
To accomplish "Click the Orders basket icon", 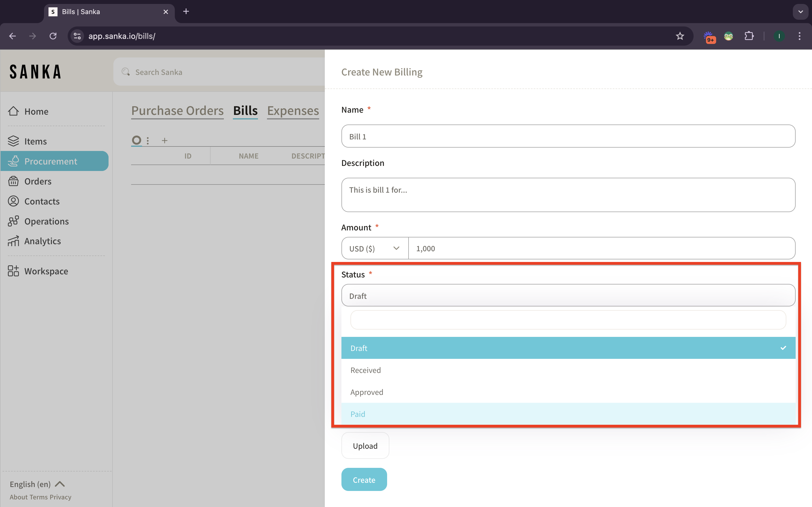I will [14, 181].
